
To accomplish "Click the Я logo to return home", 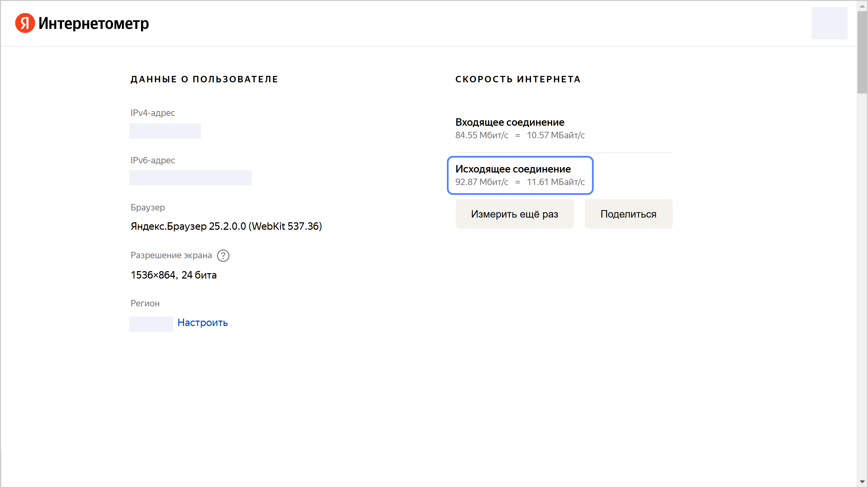I will coord(25,23).
